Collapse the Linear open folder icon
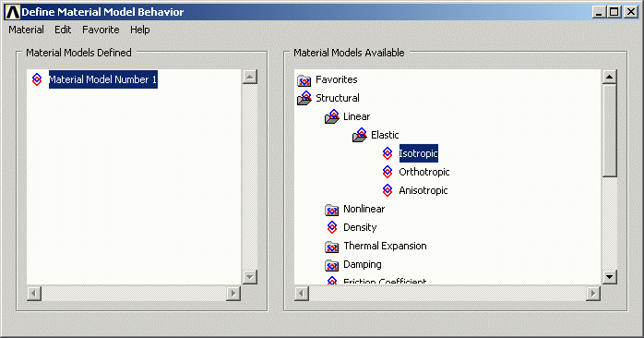This screenshot has height=338, width=644. point(332,116)
